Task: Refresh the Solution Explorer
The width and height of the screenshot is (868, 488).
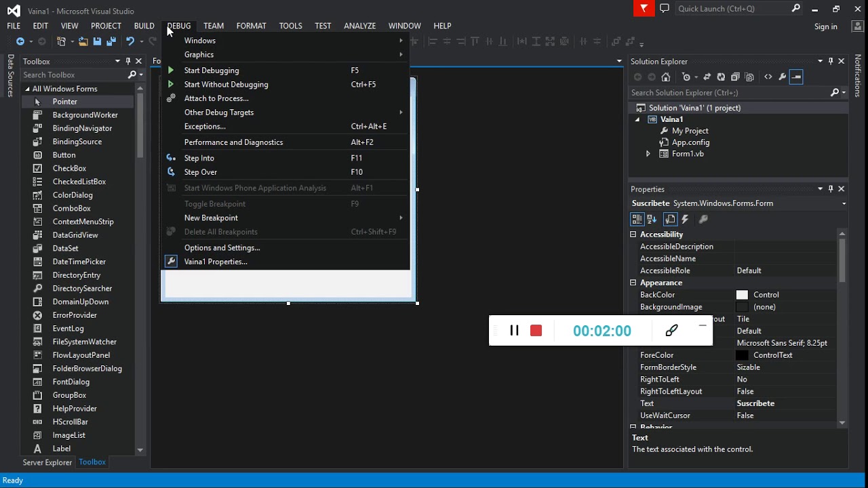Action: (721, 77)
